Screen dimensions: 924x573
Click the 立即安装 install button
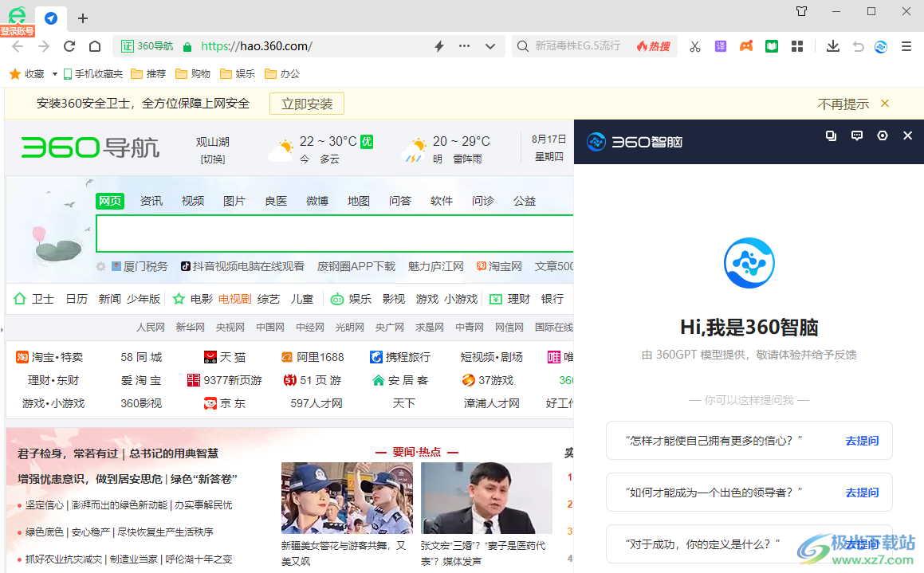(x=307, y=104)
